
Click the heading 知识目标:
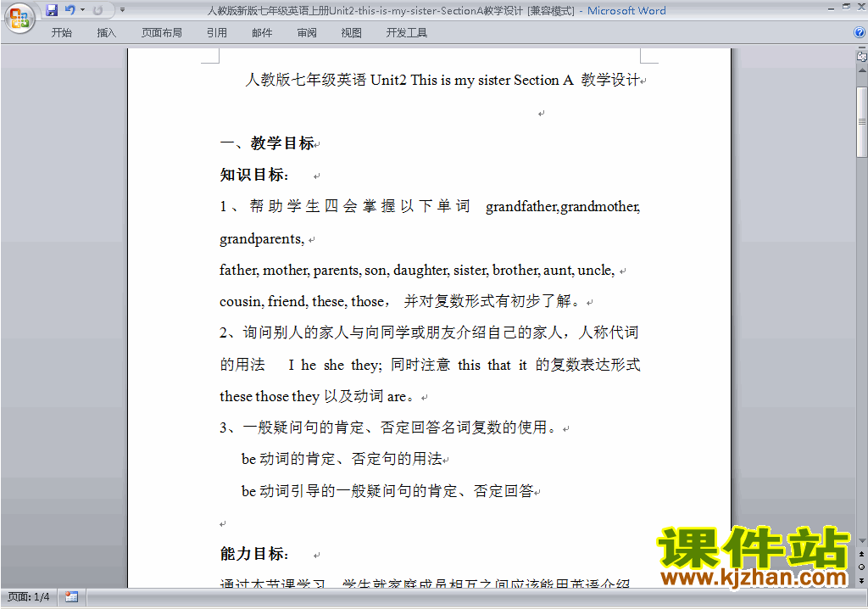254,175
